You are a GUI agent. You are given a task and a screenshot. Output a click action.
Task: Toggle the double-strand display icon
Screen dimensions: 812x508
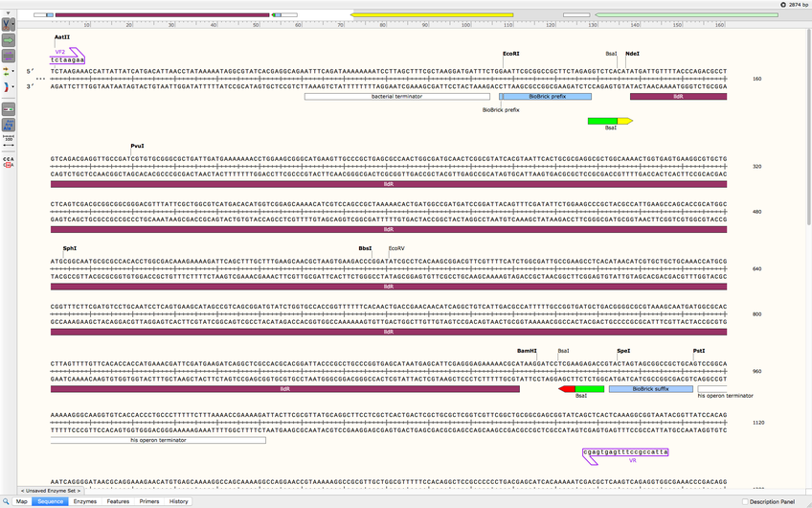[x=9, y=110]
